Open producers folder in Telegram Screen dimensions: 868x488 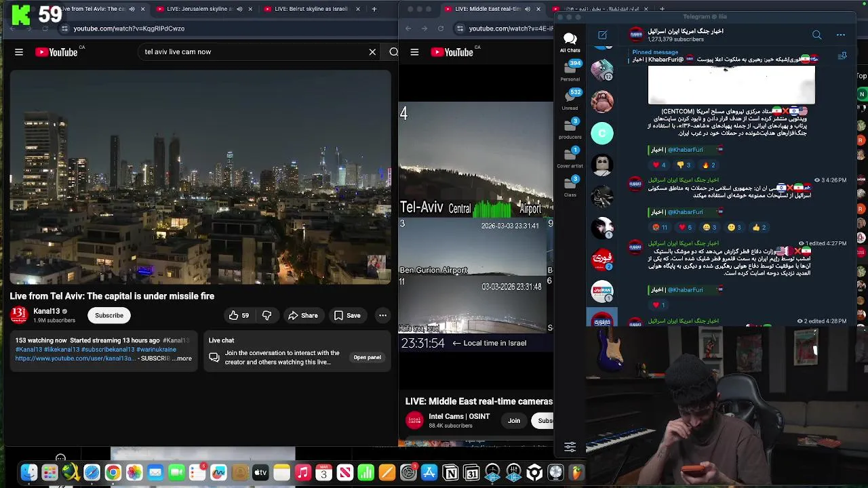click(570, 128)
